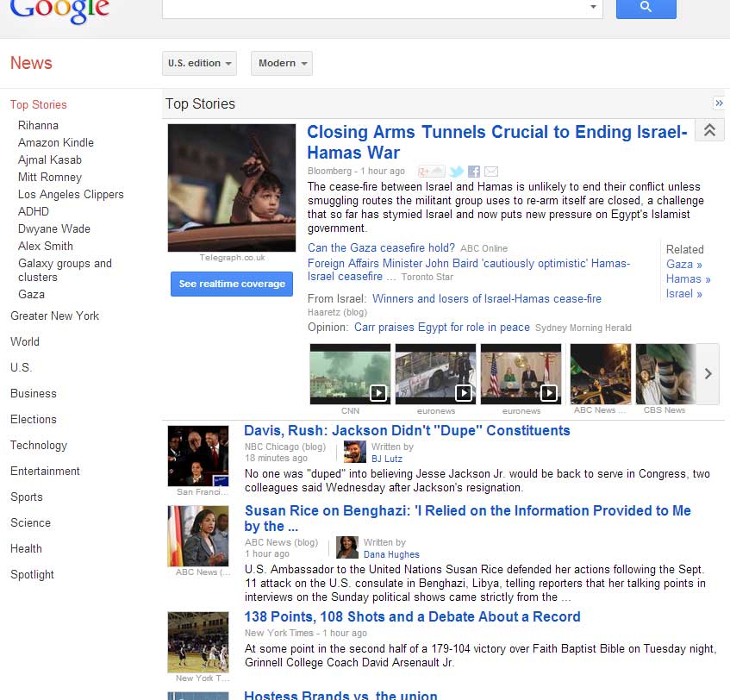
Task: Click the Telegraph.co.uk story thumbnail
Action: (231, 188)
